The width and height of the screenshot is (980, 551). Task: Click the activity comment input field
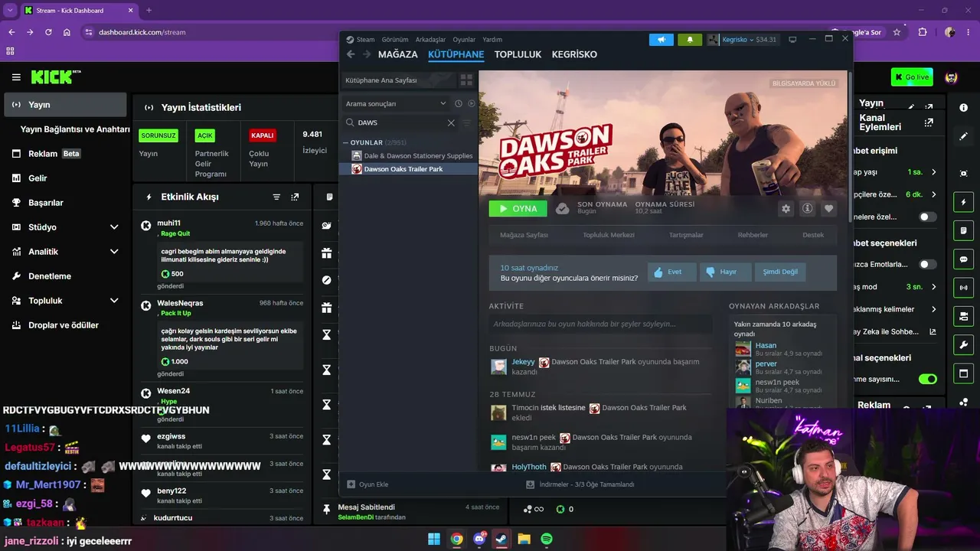600,324
